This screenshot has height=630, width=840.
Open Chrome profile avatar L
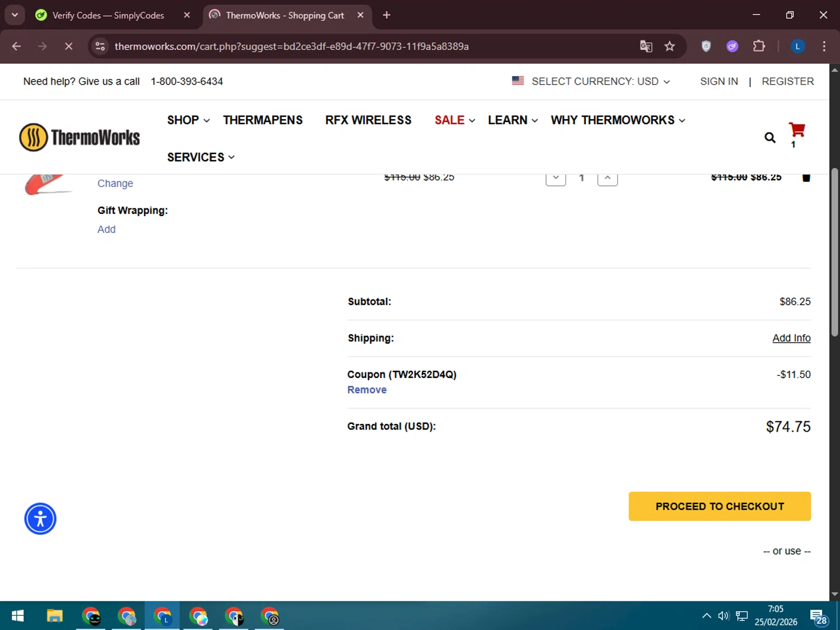pos(797,46)
